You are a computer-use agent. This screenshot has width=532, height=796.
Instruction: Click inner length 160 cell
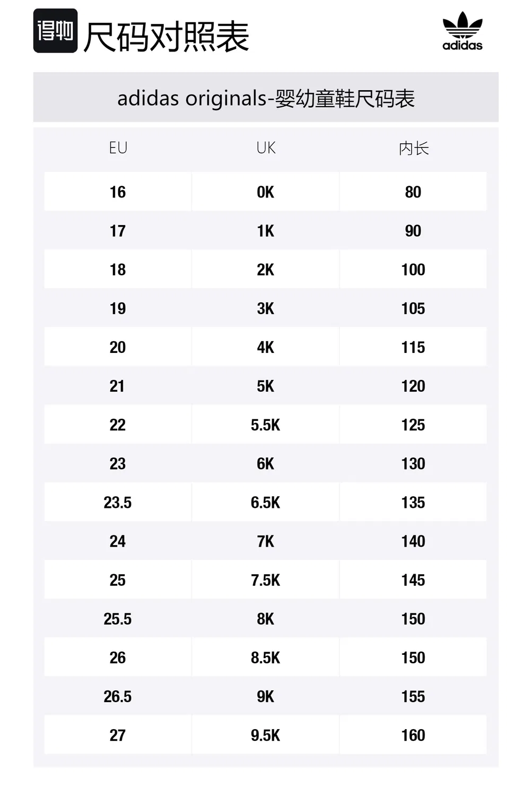413,734
